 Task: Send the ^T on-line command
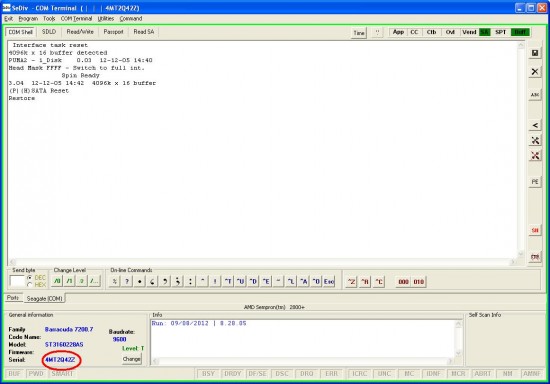click(x=228, y=281)
